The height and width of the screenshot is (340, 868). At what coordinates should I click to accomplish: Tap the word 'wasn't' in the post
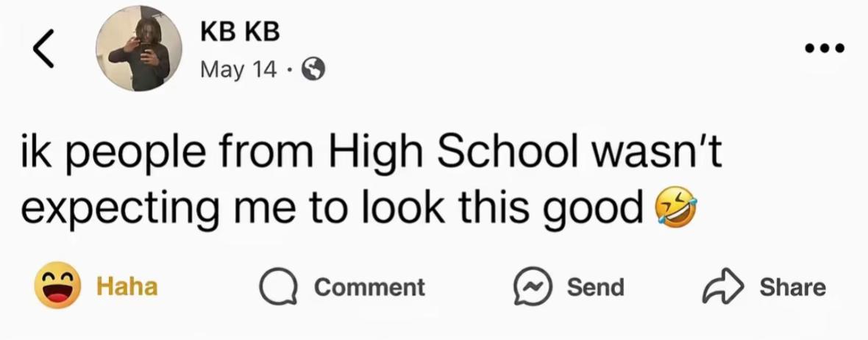(657, 155)
